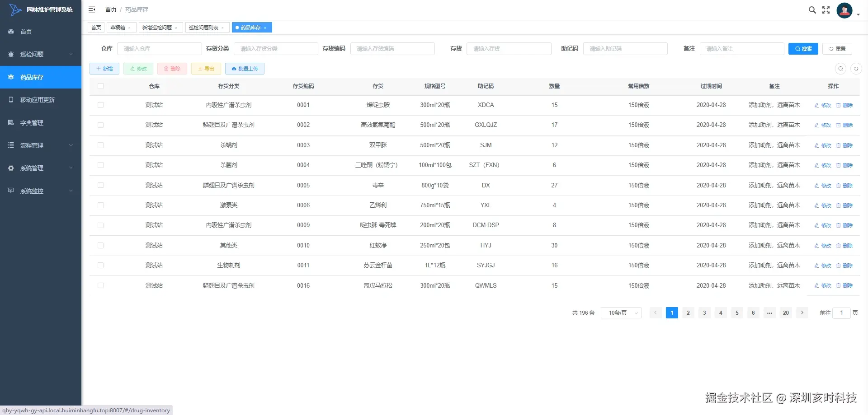The image size is (868, 415).
Task: Click the 批量上传 batch upload button
Action: pyautogui.click(x=245, y=69)
